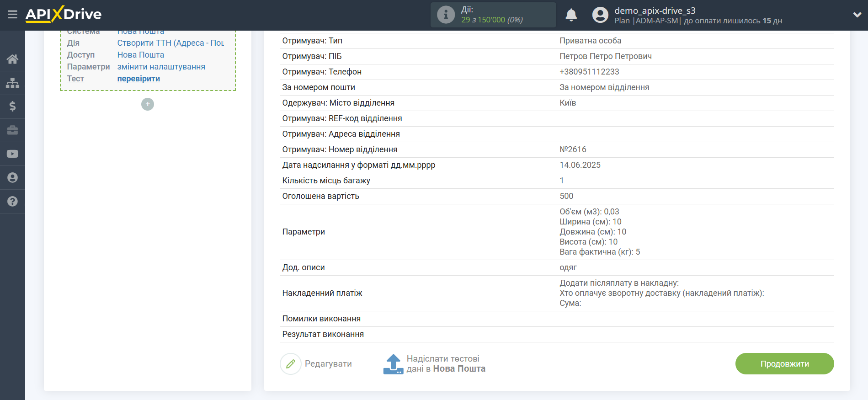Open змінити налаштування link
868x400 pixels.
[161, 67]
